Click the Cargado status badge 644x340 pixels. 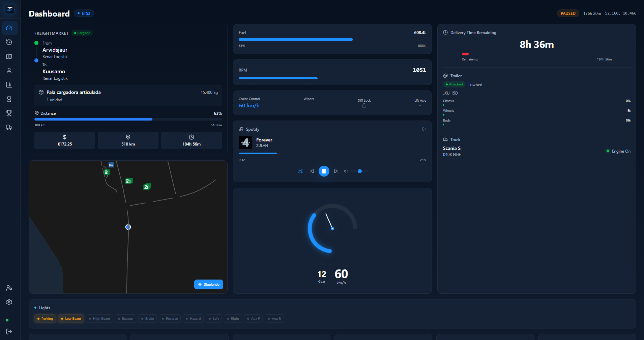[x=82, y=33]
